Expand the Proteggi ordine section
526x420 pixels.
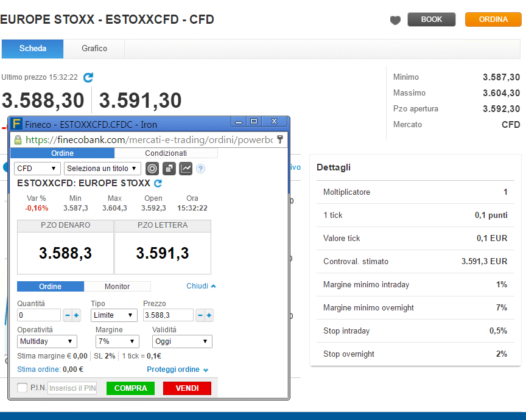177,369
